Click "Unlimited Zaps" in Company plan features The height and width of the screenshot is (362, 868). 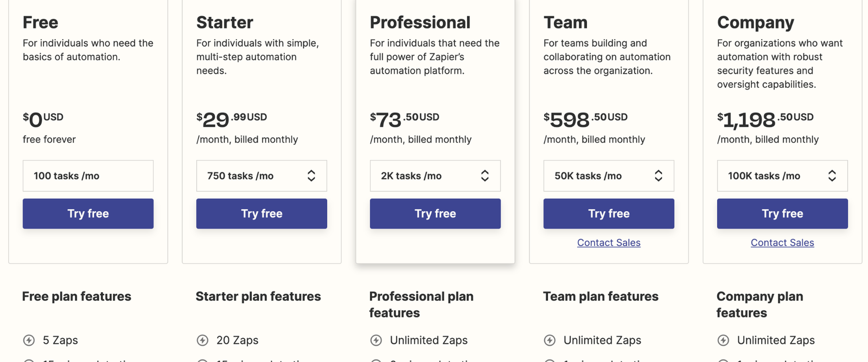776,340
